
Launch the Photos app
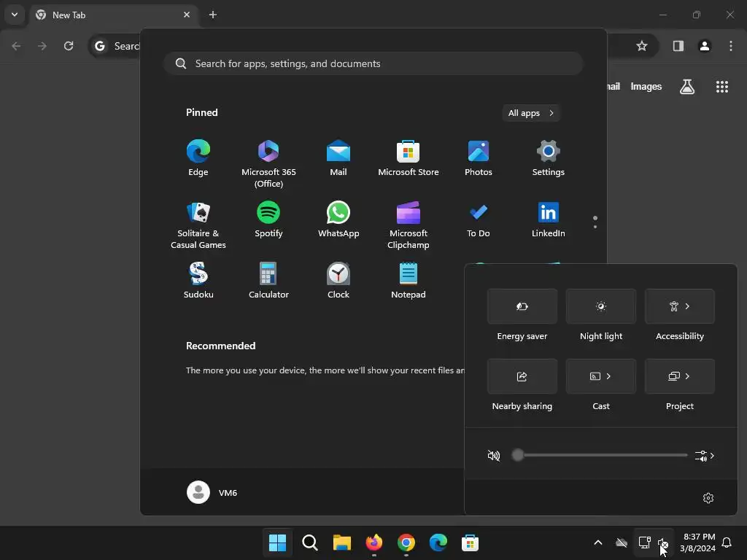click(479, 158)
